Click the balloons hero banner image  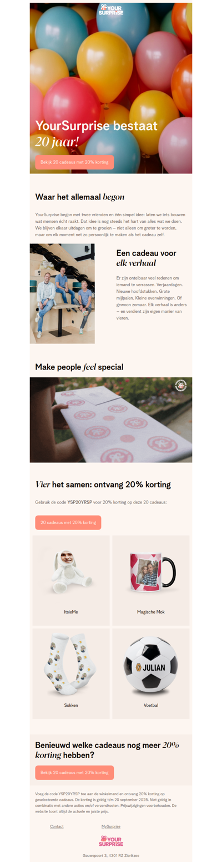coord(111,88)
